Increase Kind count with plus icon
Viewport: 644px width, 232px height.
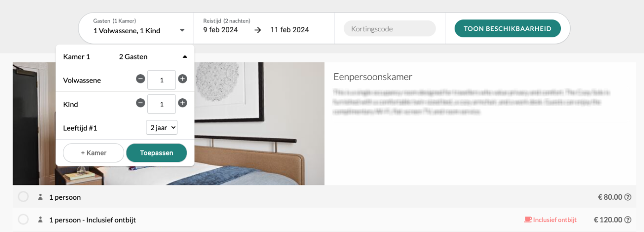click(182, 103)
